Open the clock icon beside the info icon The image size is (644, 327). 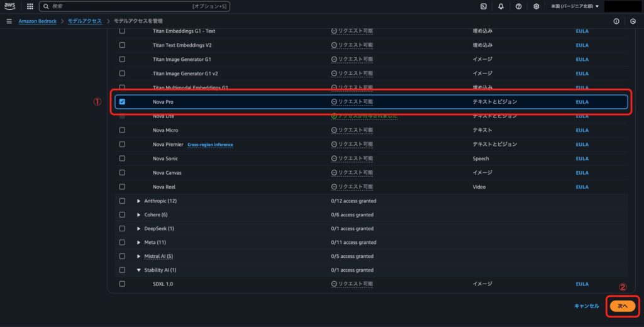coord(633,21)
